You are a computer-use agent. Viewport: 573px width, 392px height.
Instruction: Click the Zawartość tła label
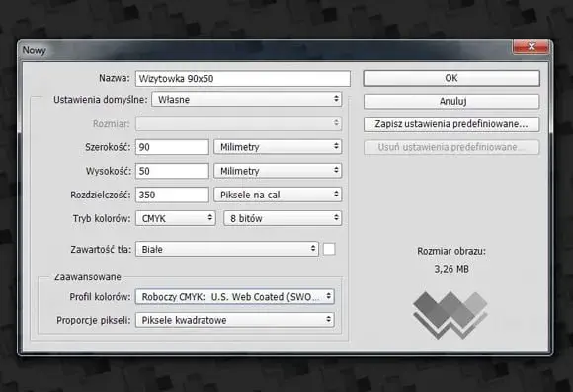pos(101,250)
